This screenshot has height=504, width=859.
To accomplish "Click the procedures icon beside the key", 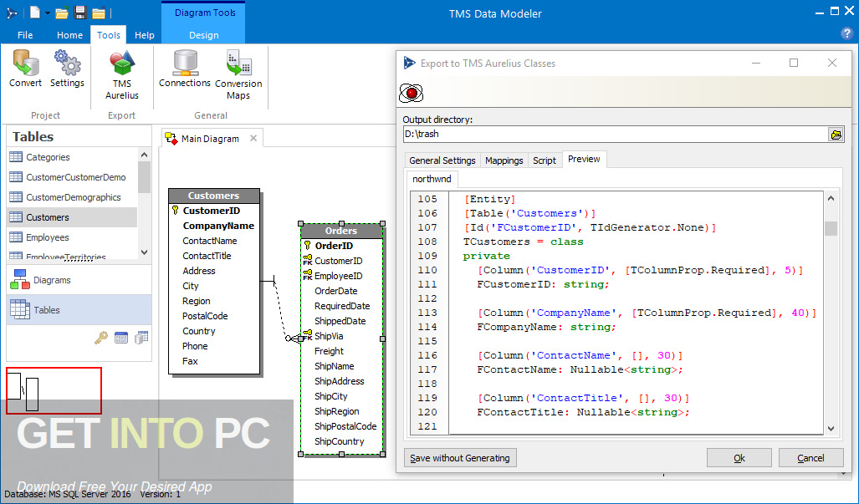I will coord(121,338).
